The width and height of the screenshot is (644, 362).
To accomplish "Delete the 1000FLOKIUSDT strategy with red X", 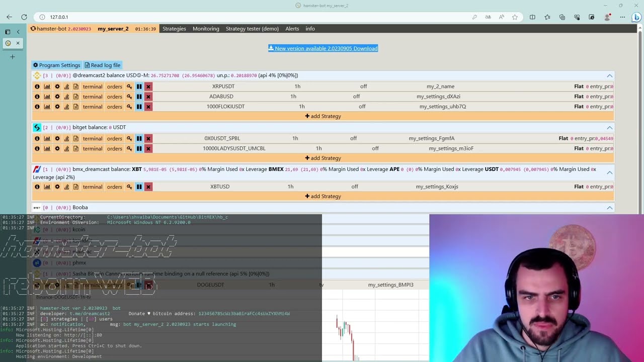I will point(148,107).
